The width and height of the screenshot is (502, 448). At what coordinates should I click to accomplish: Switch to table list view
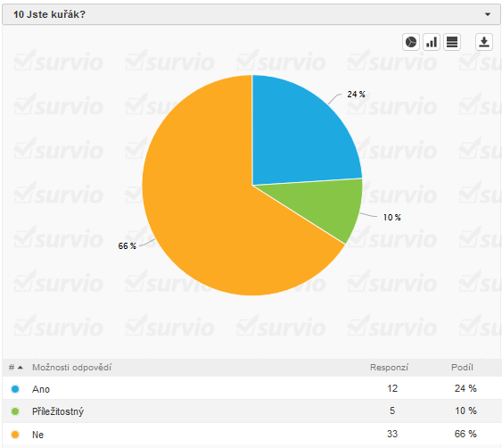point(452,42)
